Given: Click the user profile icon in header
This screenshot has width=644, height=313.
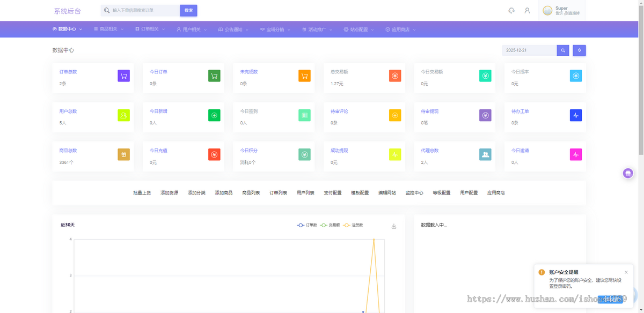Looking at the screenshot, I should pyautogui.click(x=527, y=11).
